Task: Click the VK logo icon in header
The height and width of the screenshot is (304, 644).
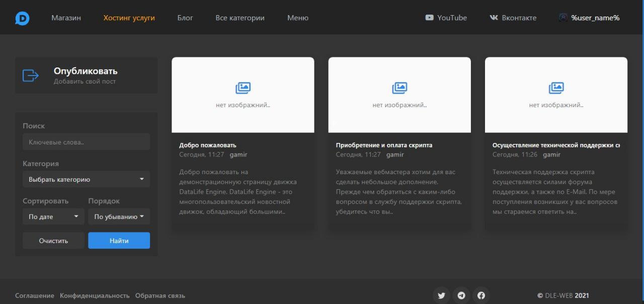Action: point(494,18)
